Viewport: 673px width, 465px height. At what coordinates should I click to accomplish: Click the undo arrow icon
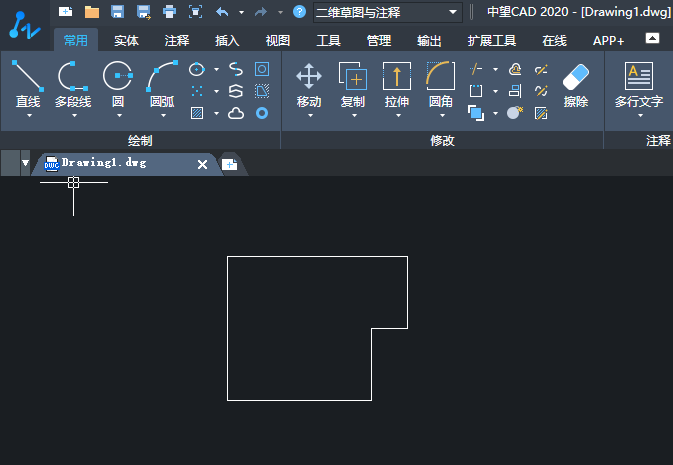coord(222,12)
